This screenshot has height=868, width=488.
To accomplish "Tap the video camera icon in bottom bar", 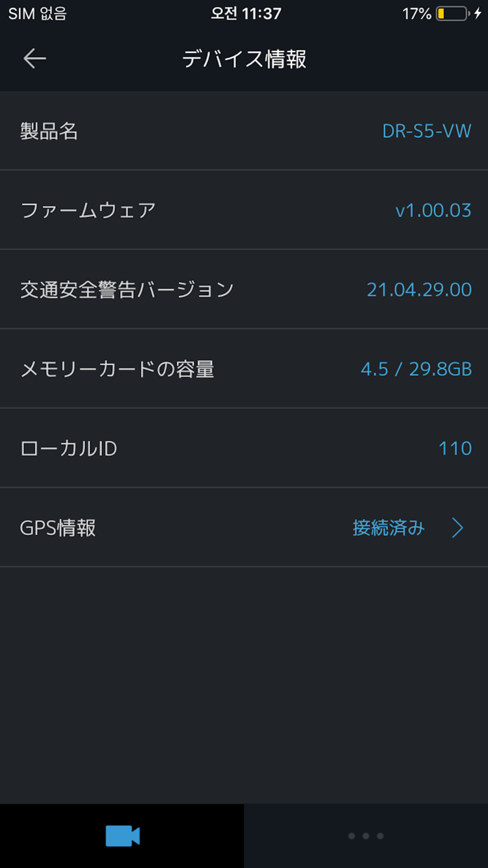I will (122, 835).
